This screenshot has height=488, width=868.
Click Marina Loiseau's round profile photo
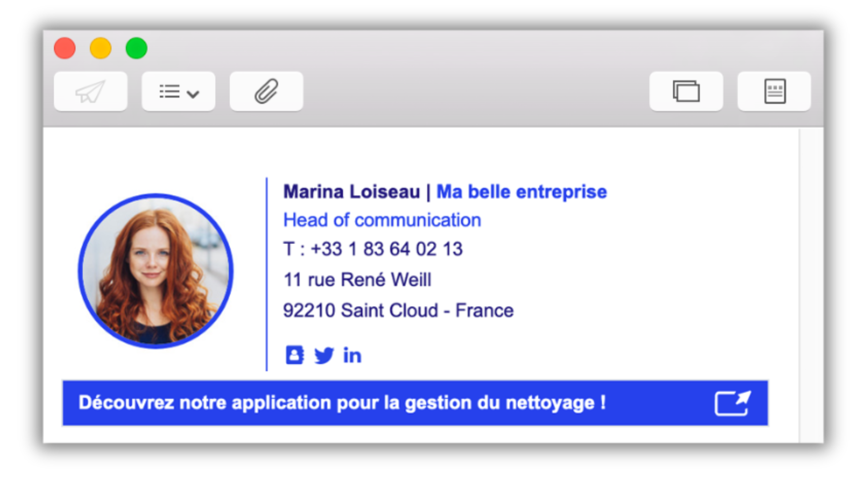click(156, 271)
